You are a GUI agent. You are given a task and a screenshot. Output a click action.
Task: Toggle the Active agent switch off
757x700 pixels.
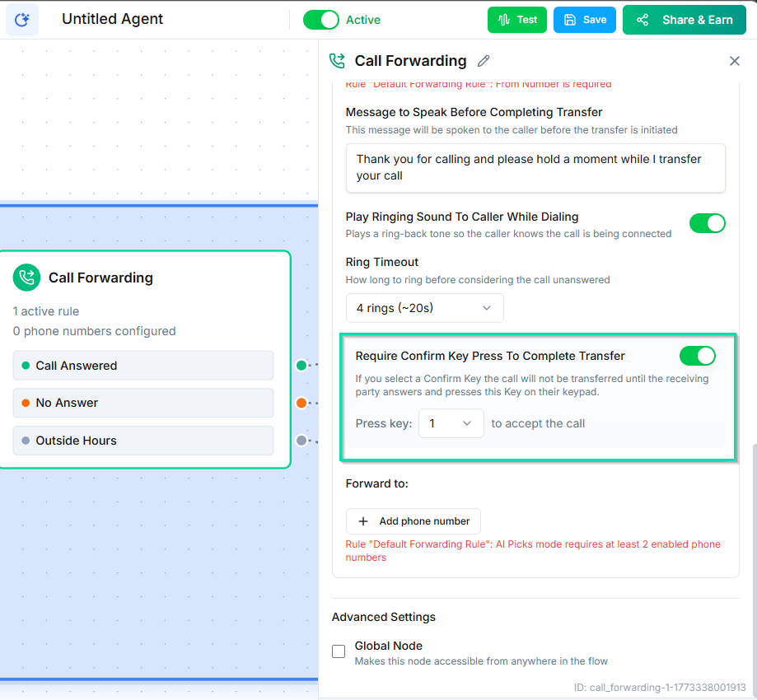(x=320, y=20)
